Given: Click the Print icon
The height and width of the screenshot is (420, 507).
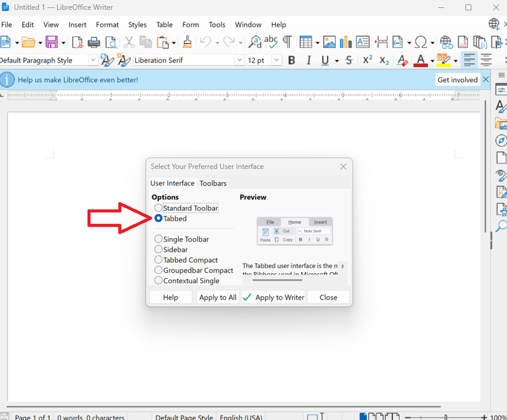Looking at the screenshot, I should 94,42.
